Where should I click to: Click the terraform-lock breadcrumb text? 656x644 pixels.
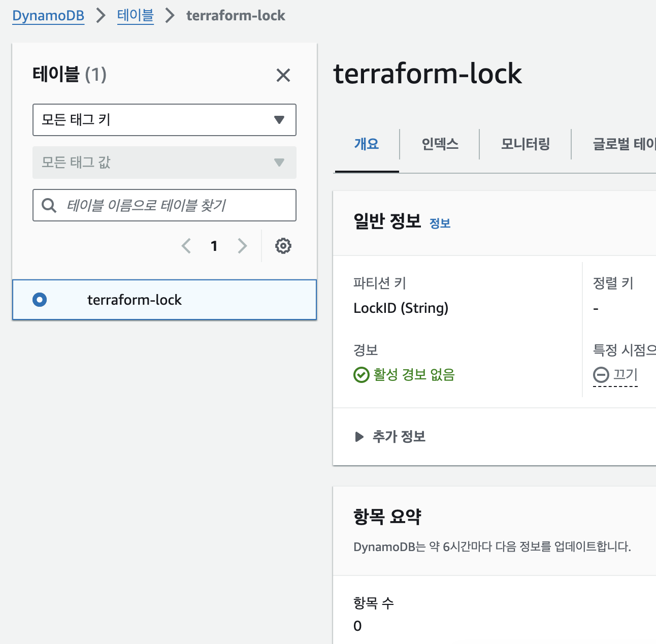pyautogui.click(x=236, y=16)
